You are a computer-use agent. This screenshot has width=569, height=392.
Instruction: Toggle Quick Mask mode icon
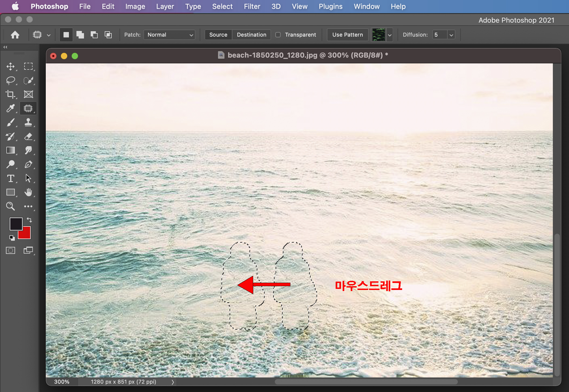point(10,250)
